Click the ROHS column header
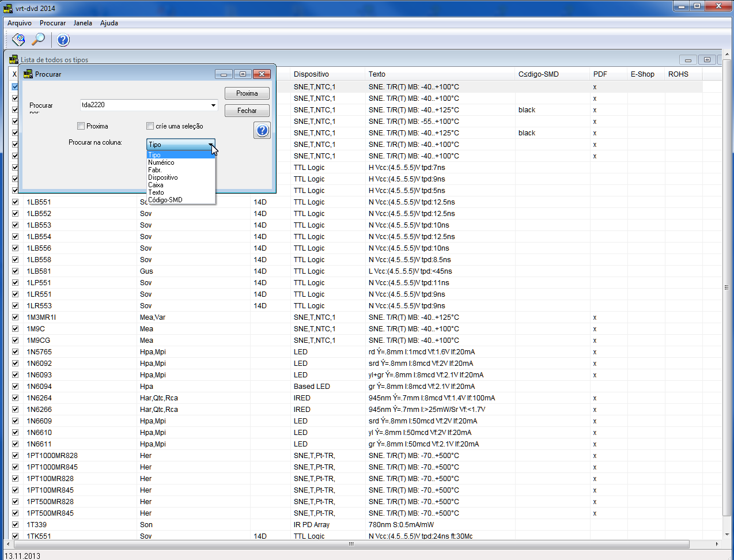This screenshot has width=734, height=560. coord(683,74)
